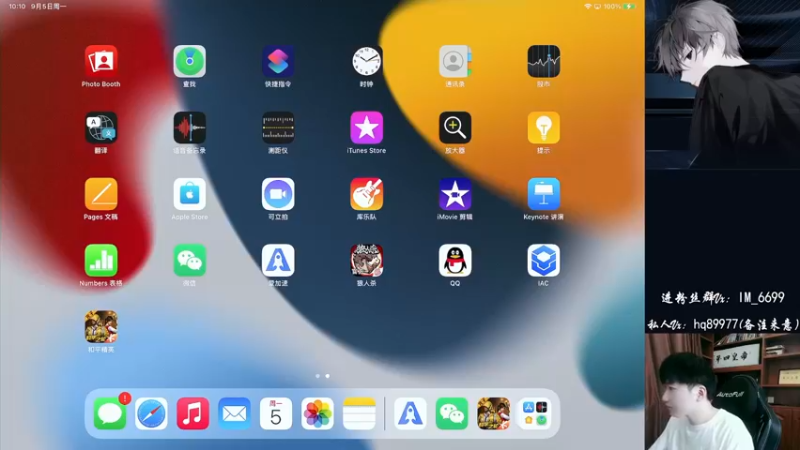Open the Translate app
Screen dimensions: 800x450
(x=101, y=128)
